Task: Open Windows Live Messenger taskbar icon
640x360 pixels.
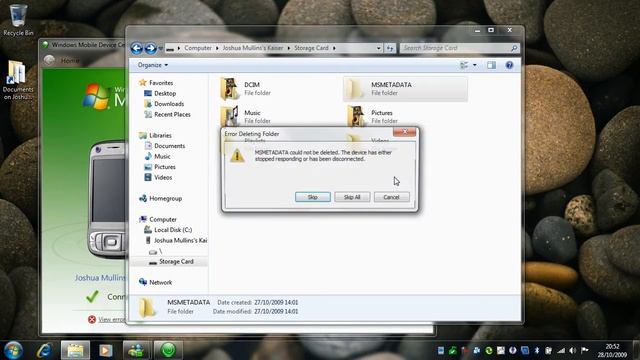Action: pyautogui.click(x=136, y=350)
